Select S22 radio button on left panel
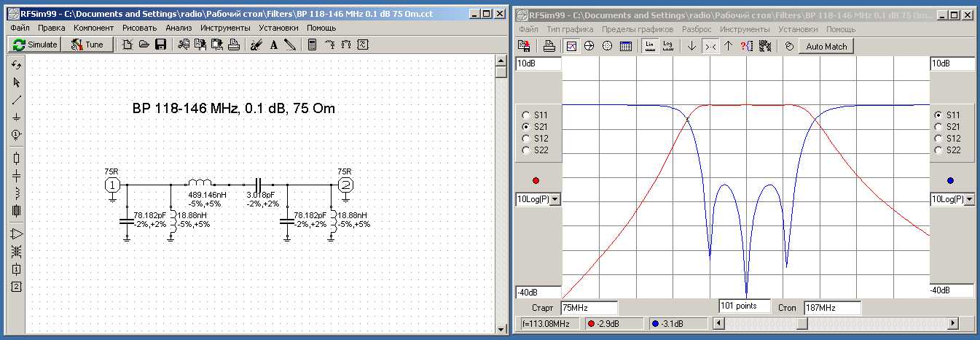Screen dimensions: 980x340 (x=525, y=150)
